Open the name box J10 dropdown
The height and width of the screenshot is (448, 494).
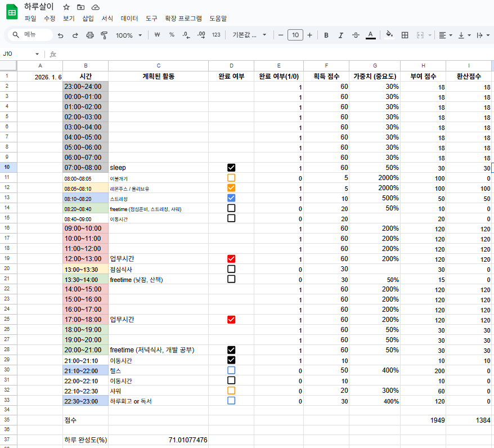(x=37, y=54)
